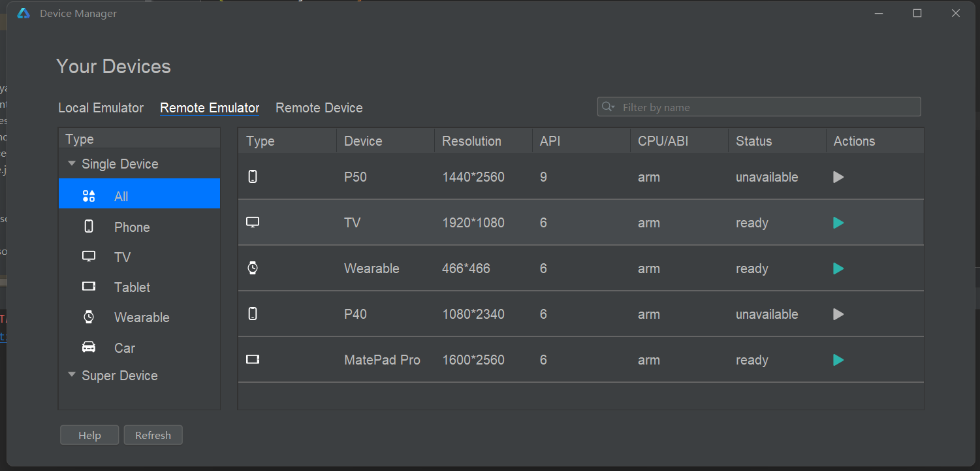Click the Wearable watch icon in sidebar
This screenshot has height=471, width=980.
pos(89,317)
